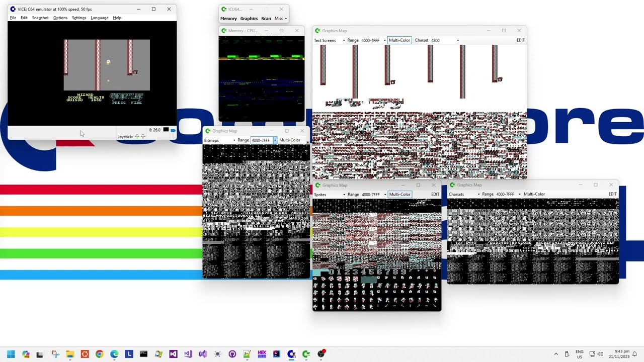Click the Memory button in ICU64
Screen dimensions: 644x362
point(228,19)
